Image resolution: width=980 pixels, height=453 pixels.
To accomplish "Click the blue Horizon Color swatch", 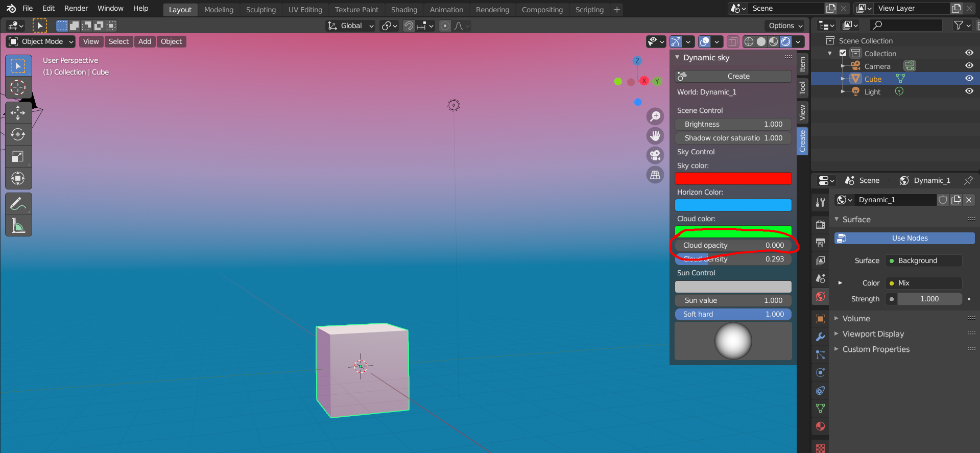I will click(x=733, y=205).
